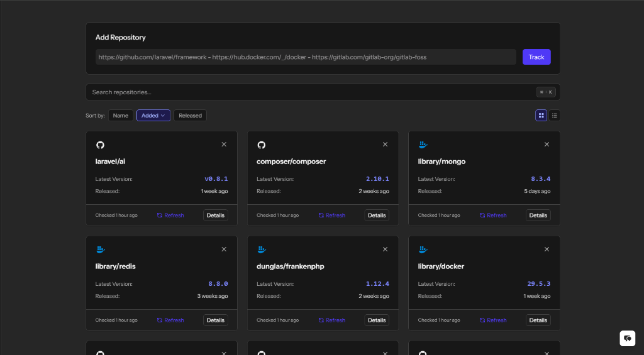644x355 pixels.
Task: Click version 2.10.1 on composer/composer
Action: (377, 179)
